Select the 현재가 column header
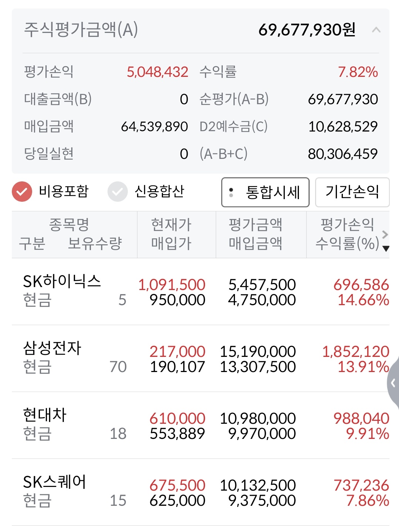This screenshot has height=532, width=399. point(171,224)
